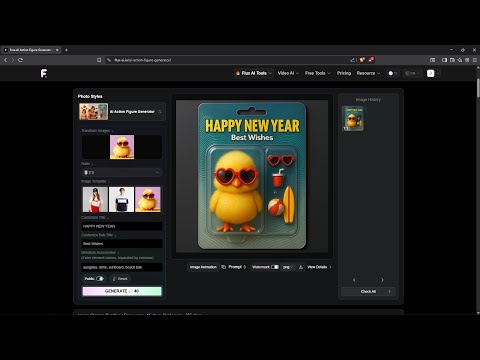Click the browser back arrow
The width and height of the screenshot is (480, 360).
click(x=5, y=60)
